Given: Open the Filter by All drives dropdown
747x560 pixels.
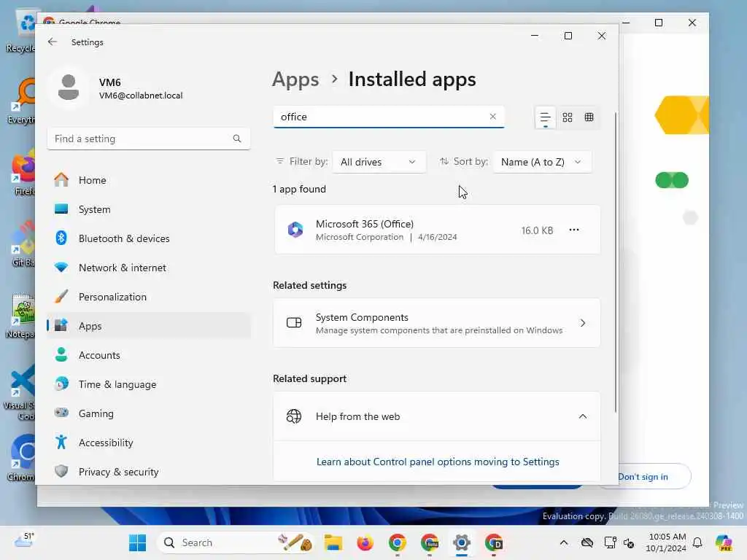Looking at the screenshot, I should point(379,162).
